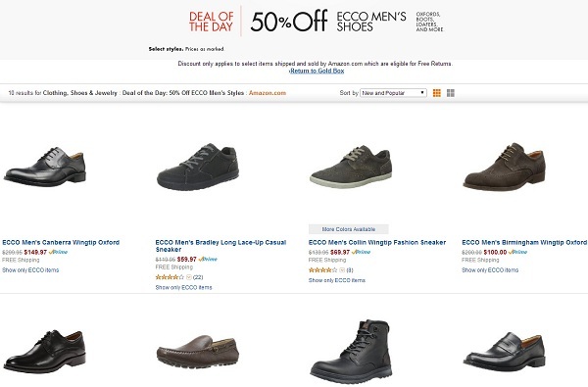
Task: Switch to the orange large-grid view icon
Action: pyautogui.click(x=437, y=93)
